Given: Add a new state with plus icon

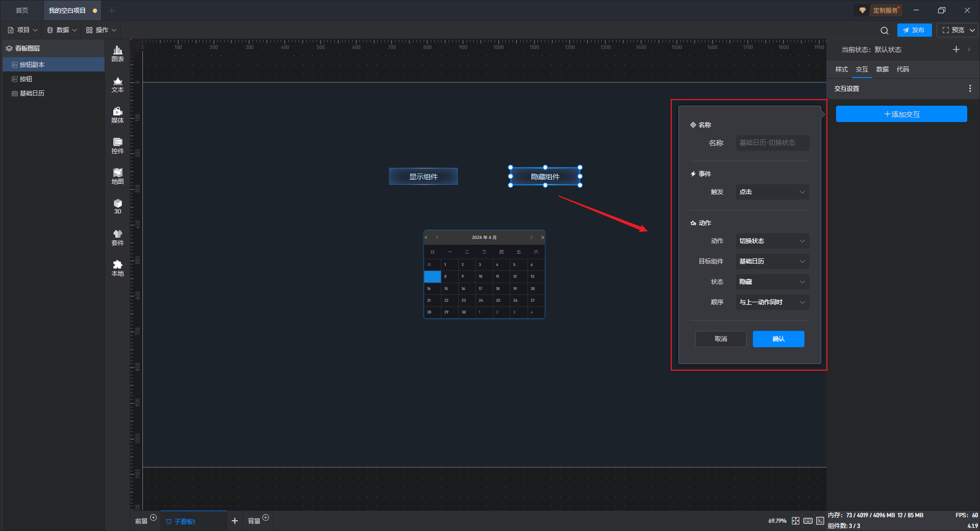Looking at the screenshot, I should (x=956, y=50).
